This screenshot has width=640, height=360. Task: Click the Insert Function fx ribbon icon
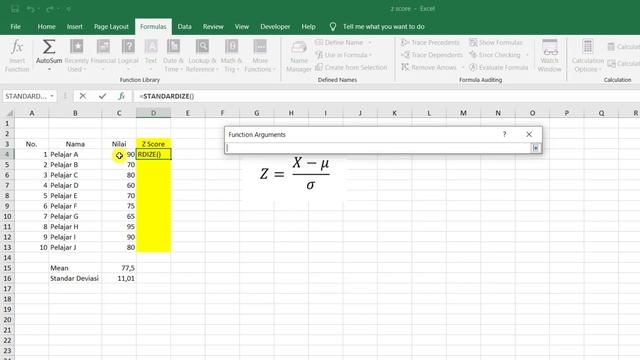[17, 47]
